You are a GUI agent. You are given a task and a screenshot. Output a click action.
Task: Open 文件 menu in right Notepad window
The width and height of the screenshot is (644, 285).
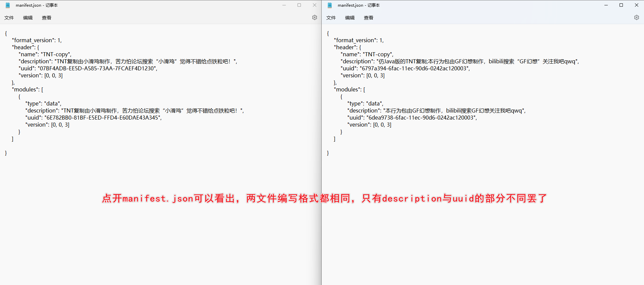point(331,18)
